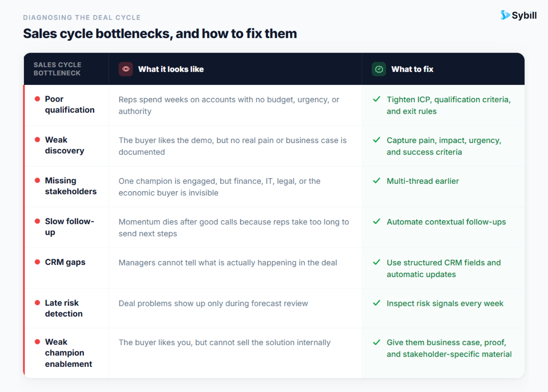Image resolution: width=548 pixels, height=392 pixels.
Task: Click the red dot next to Slow follow-up
Action: [37, 221]
